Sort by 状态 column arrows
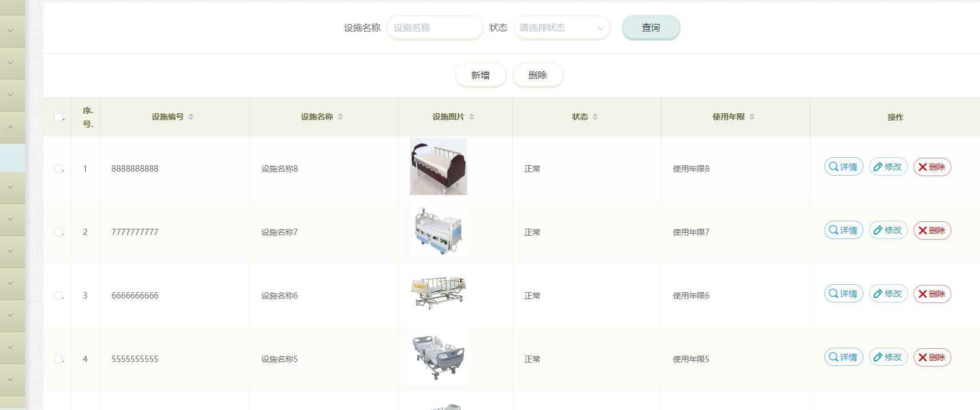This screenshot has width=980, height=410. (595, 117)
